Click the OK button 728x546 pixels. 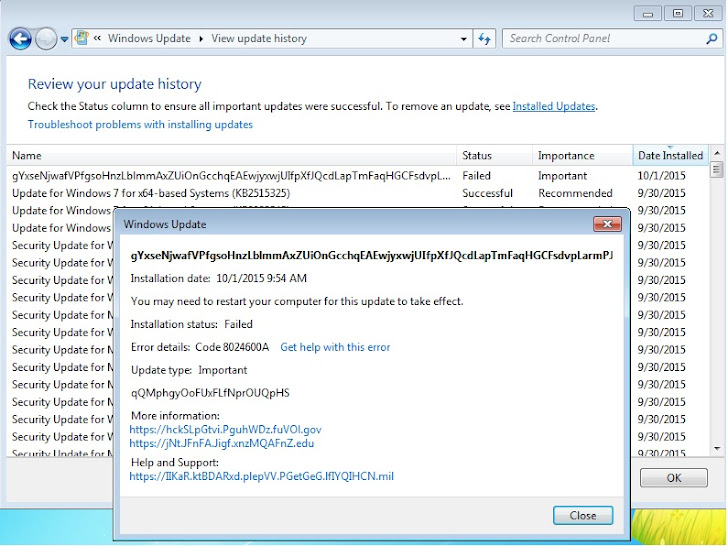coord(674,478)
